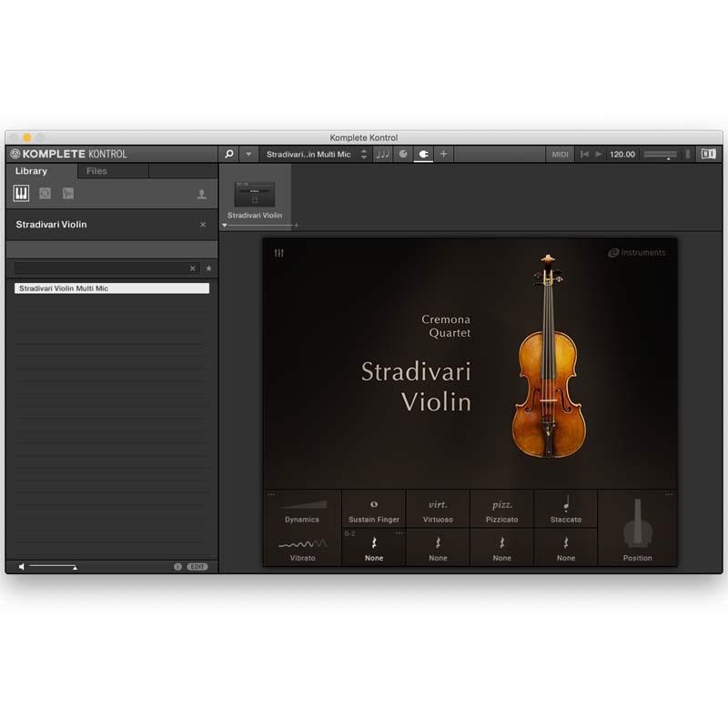Click the NI logo at top right
Viewport: 728px width, 728px height.
709,154
